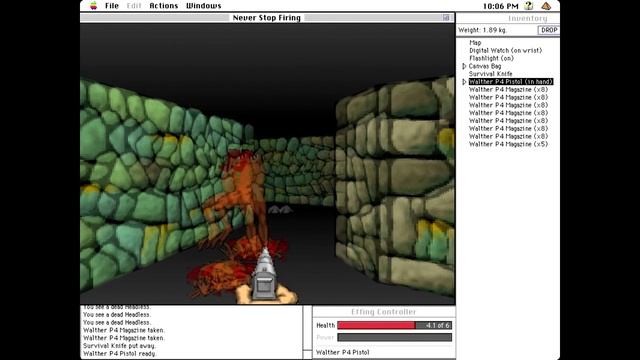This screenshot has width=640, height=360.
Task: Click the Never Stop Firing window title
Action: click(x=267, y=18)
